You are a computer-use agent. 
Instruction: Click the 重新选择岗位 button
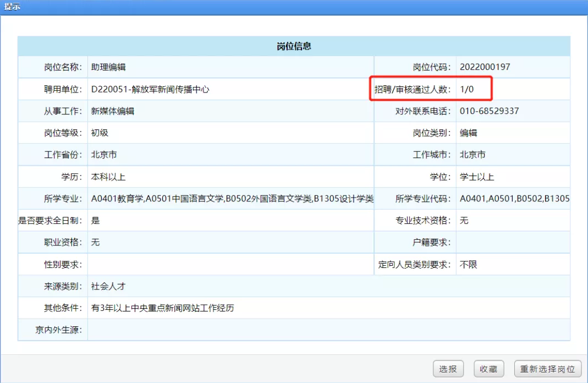click(x=547, y=369)
